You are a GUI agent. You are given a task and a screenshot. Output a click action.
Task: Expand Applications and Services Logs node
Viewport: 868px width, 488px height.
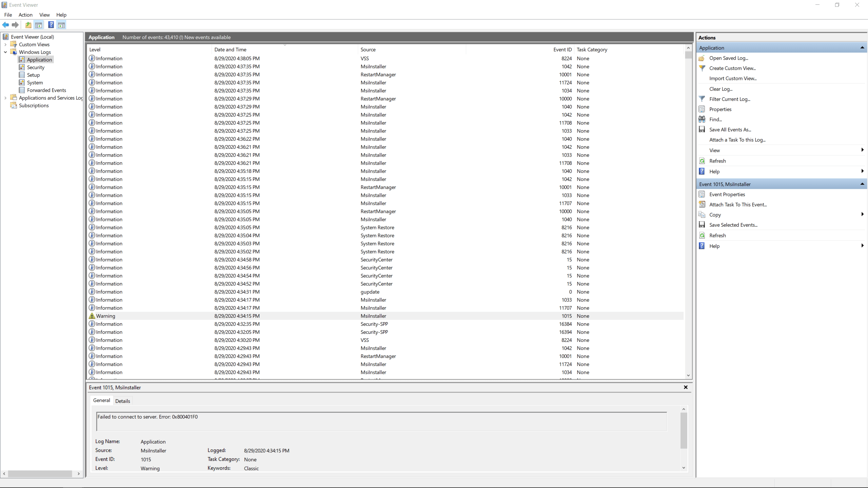point(5,98)
